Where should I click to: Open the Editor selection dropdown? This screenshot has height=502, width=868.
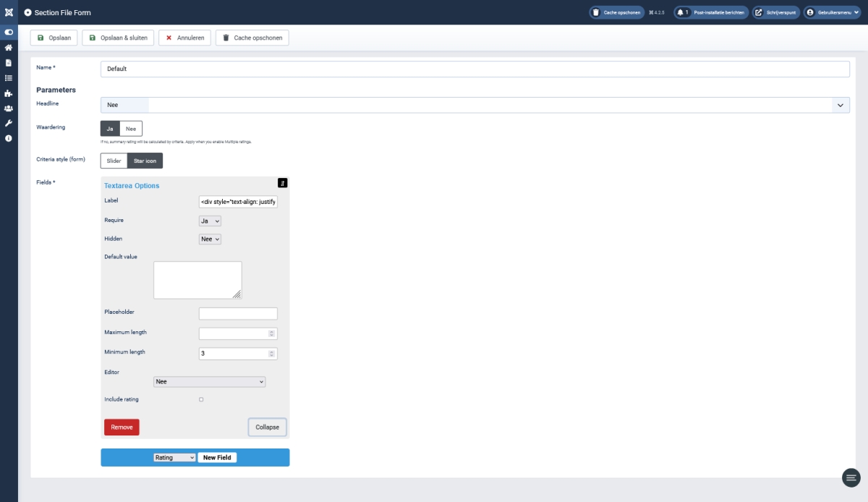coord(210,382)
